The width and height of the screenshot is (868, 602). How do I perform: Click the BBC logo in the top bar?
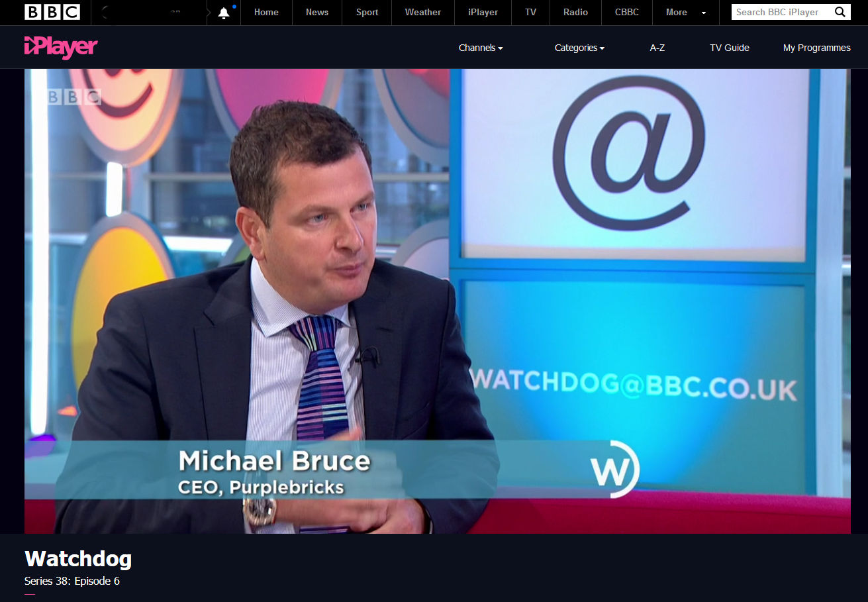pos(52,12)
